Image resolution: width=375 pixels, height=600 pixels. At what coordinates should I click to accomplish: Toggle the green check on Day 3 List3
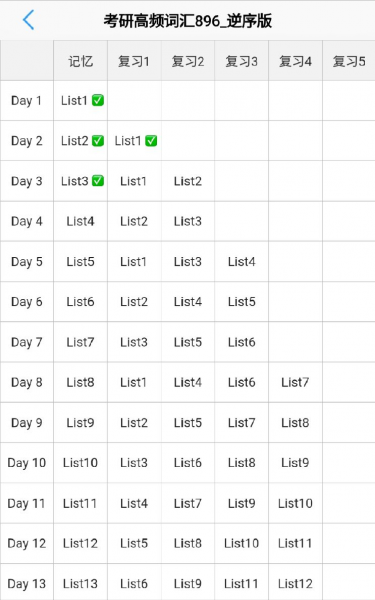(x=98, y=181)
